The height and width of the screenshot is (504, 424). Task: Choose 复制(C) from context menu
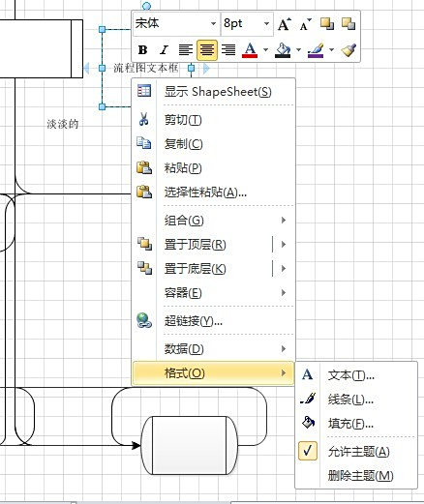tap(213, 144)
